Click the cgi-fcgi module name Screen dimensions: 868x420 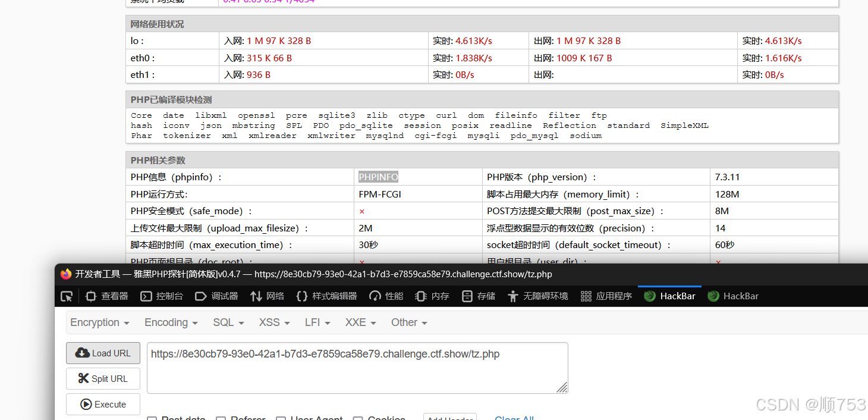(435, 136)
